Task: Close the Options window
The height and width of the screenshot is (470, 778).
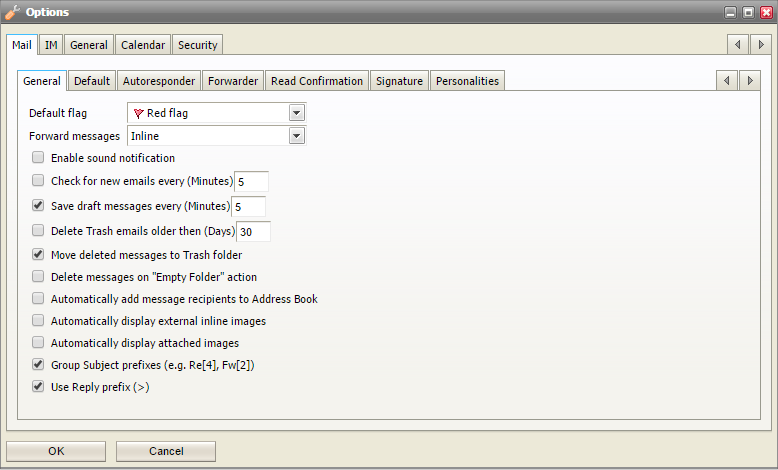Action: 767,12
